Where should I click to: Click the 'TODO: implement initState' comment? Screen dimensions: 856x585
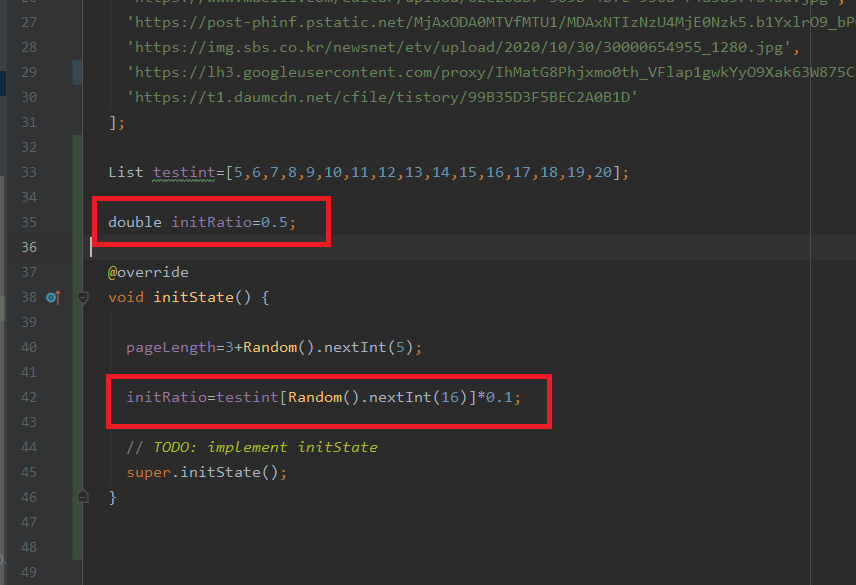[x=265, y=447]
